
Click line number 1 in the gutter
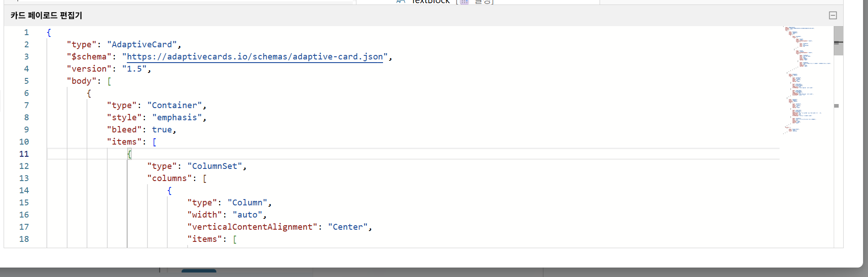[27, 32]
